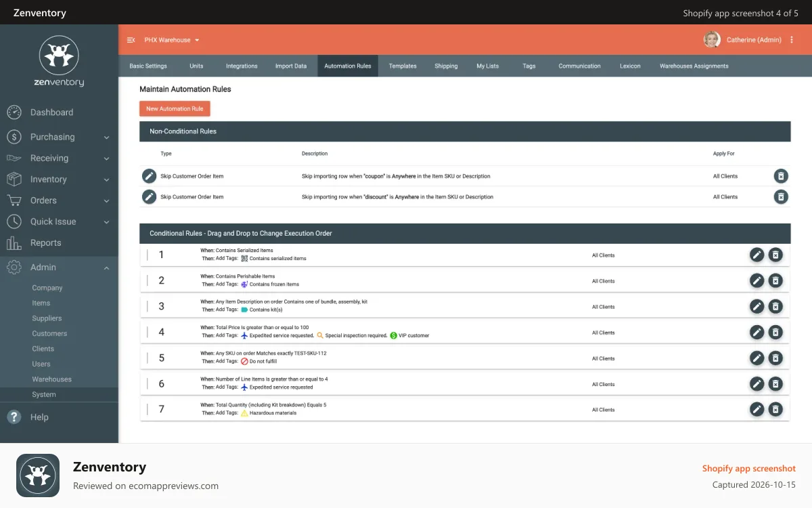Viewport: 812px width, 508px height.
Task: Switch to the Lexicon tab
Action: pos(630,66)
